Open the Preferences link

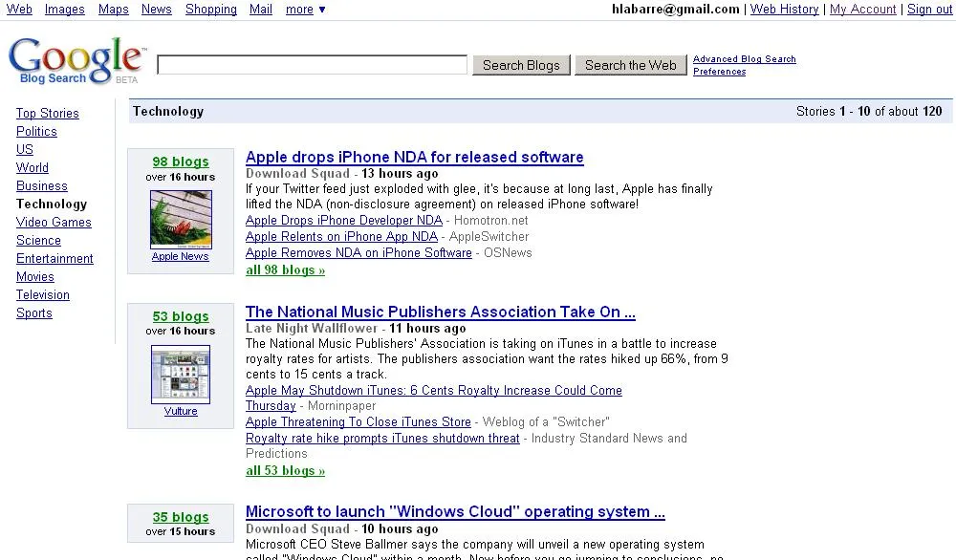720,72
